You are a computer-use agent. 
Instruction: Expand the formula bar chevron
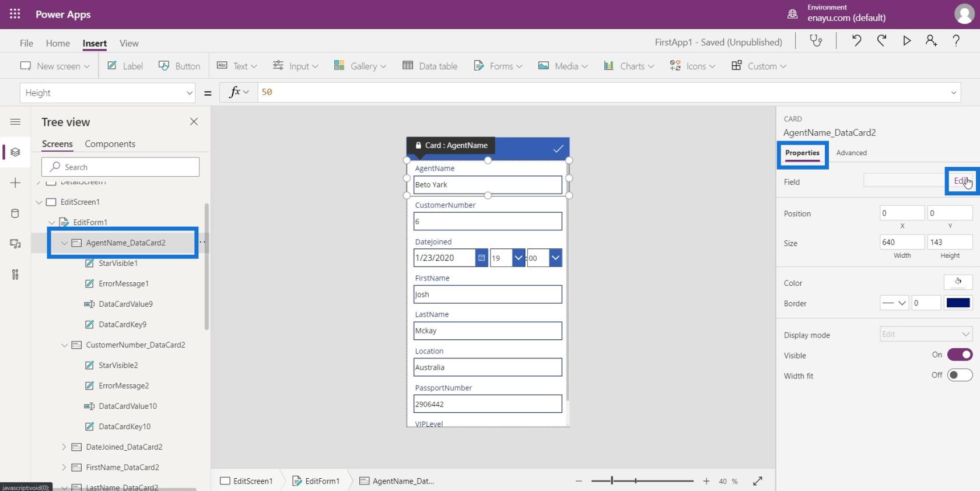pos(954,93)
